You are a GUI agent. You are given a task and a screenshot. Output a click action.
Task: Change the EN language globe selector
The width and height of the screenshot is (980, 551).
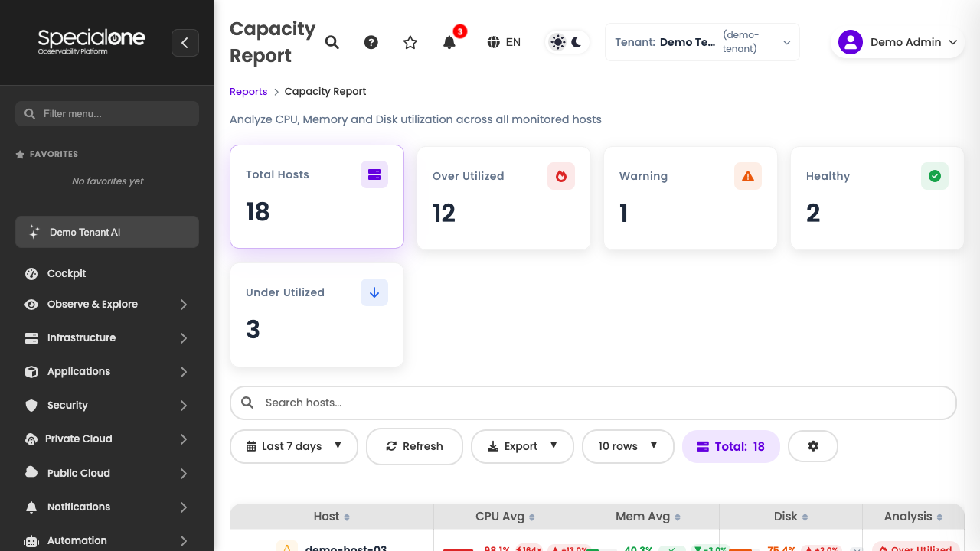coord(504,42)
